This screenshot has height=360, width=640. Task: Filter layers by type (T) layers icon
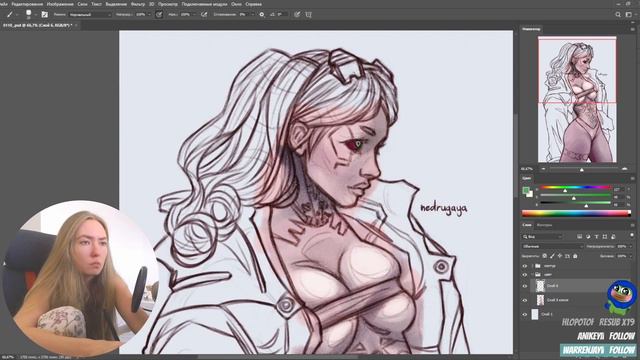(596, 236)
